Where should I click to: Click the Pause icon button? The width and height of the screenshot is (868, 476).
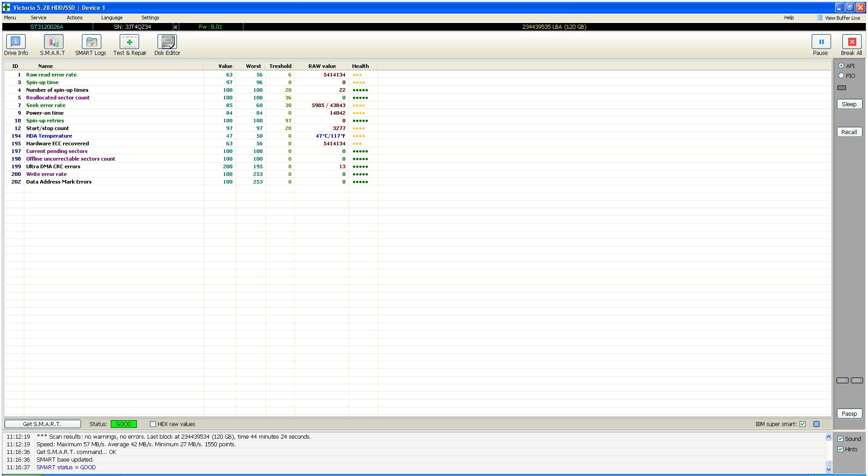(821, 42)
